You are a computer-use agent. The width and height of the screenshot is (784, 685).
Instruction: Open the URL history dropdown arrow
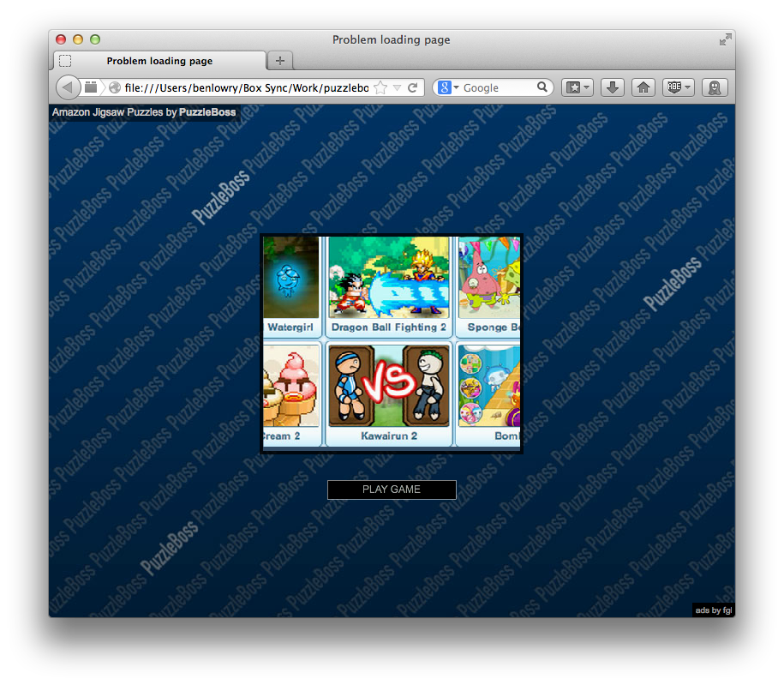397,88
